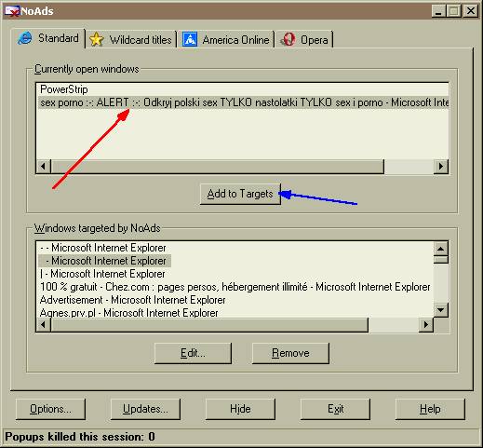Viewport: 483px width, 448px height.
Task: Click the NoAds title bar app icon
Action: click(x=12, y=11)
